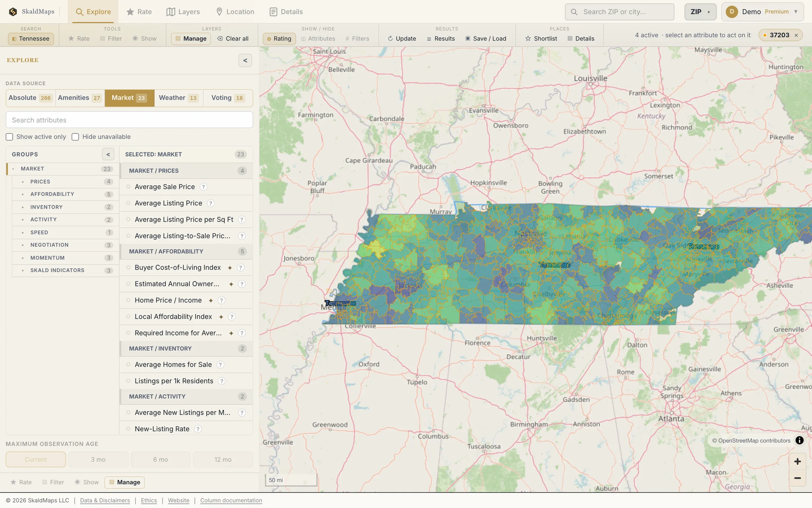Open help for Buyer Cost-of-Living Index
Screen dimensions: 812x508
(241, 267)
